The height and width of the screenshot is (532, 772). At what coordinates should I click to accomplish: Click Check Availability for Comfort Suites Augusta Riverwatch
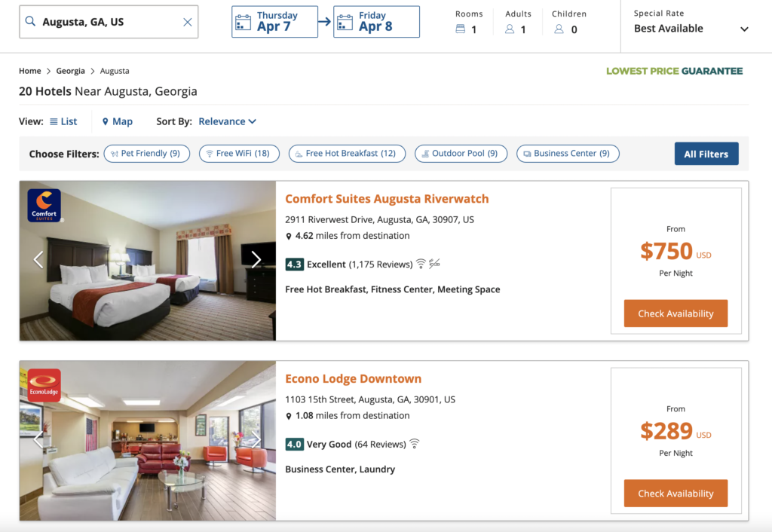tap(675, 313)
